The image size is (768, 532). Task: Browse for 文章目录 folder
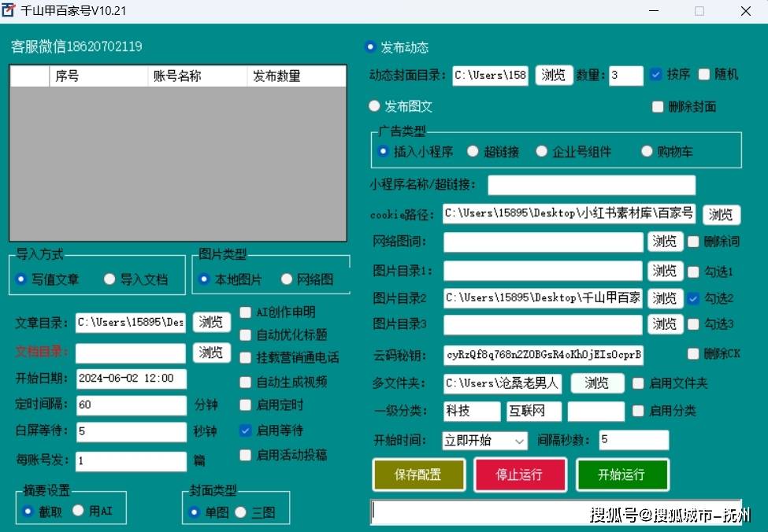211,322
